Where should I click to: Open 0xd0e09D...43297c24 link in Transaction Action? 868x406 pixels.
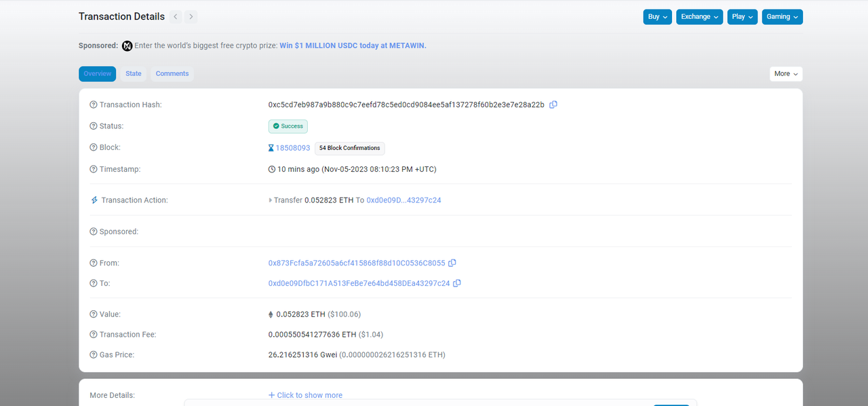coord(404,200)
